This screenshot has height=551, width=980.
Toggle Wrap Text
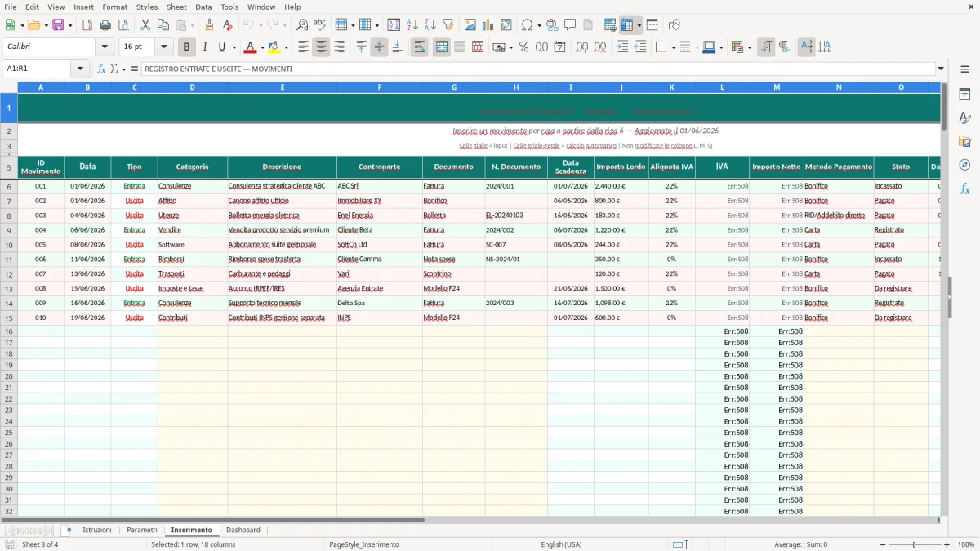pos(419,47)
